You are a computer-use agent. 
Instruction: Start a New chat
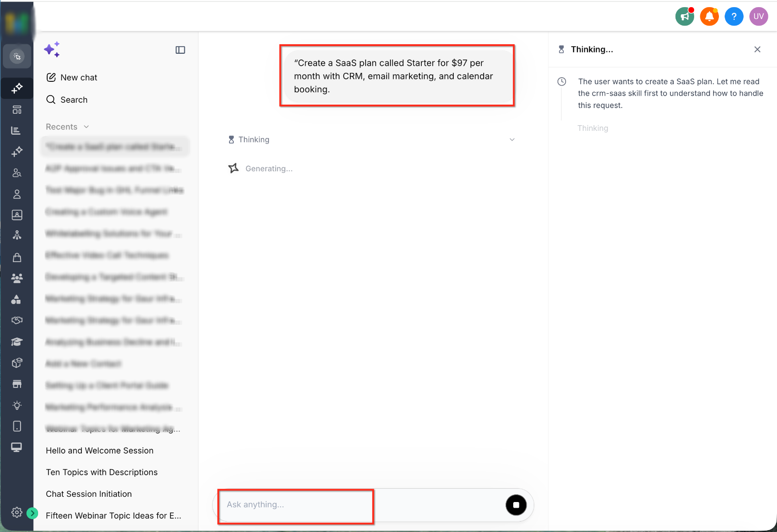72,78
